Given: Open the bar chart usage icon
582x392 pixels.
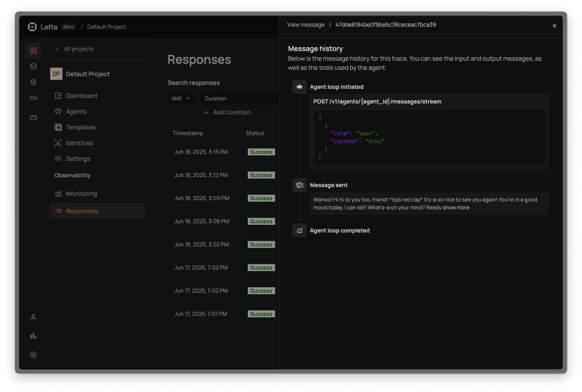Looking at the screenshot, I should [33, 336].
